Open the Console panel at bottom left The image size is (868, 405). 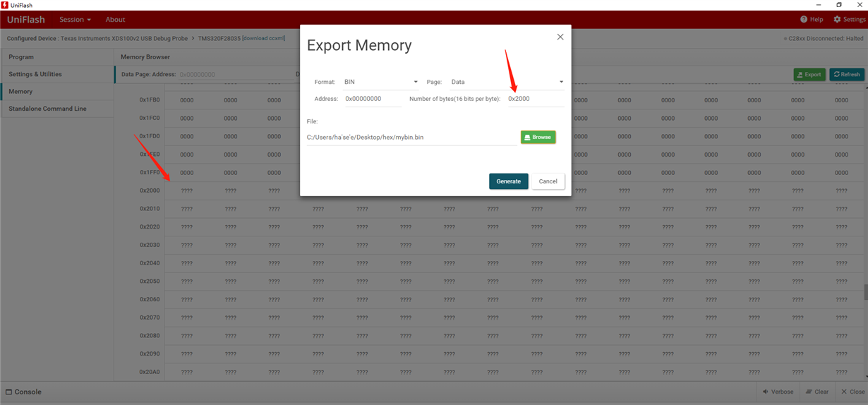tap(23, 392)
